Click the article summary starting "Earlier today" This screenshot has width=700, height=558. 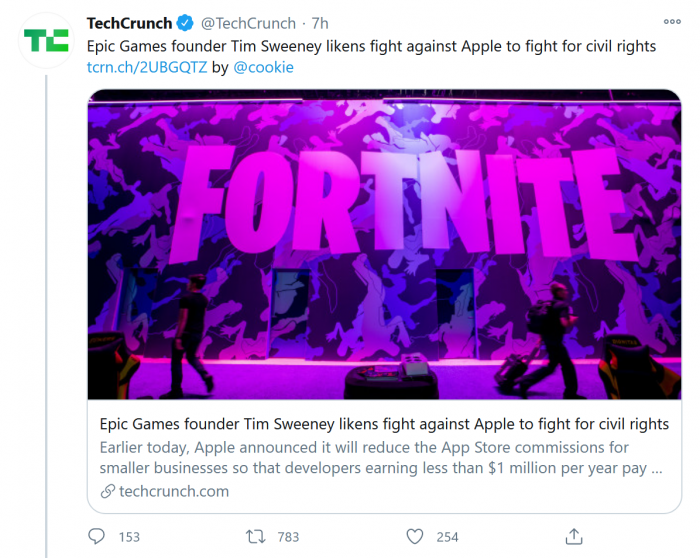coord(381,457)
